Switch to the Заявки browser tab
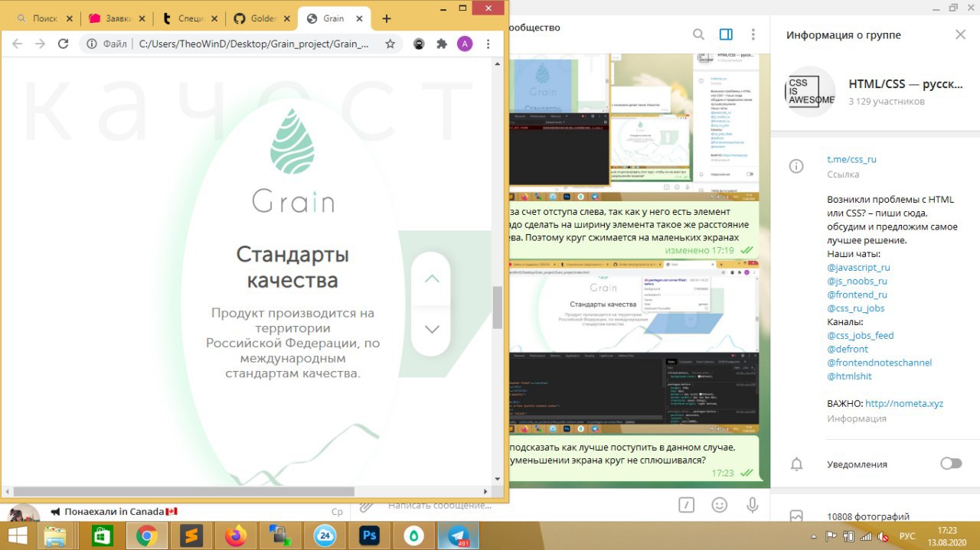Viewport: 980px width, 550px height. pos(116,18)
